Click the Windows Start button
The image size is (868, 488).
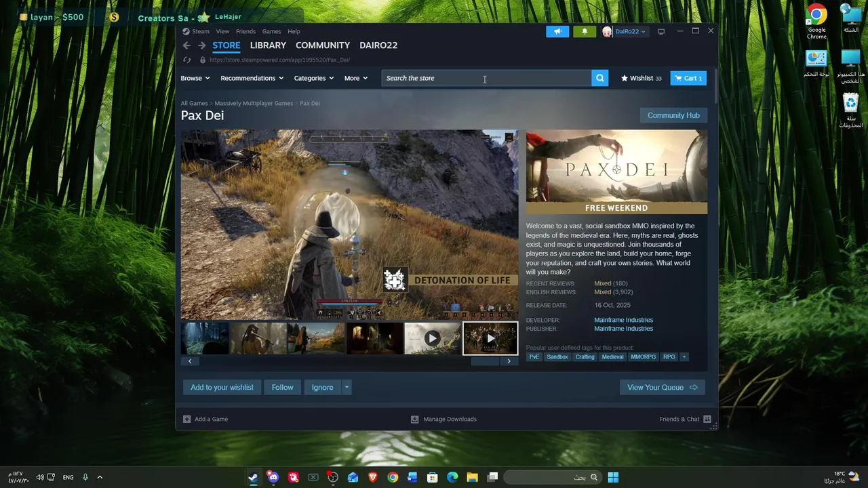[x=613, y=477]
